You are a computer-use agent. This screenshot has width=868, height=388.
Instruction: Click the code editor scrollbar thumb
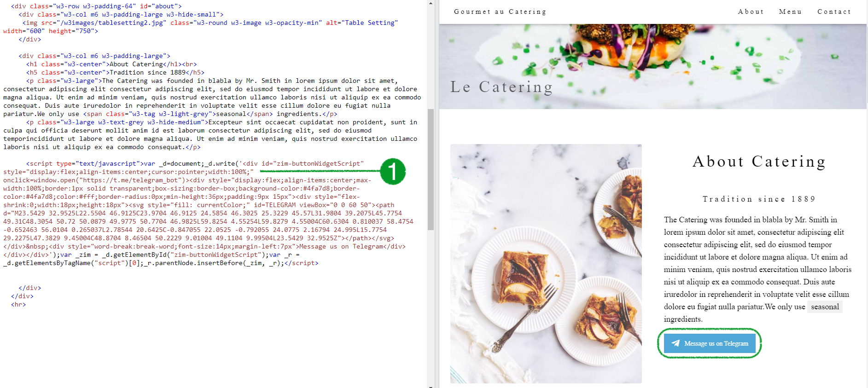pos(431,169)
